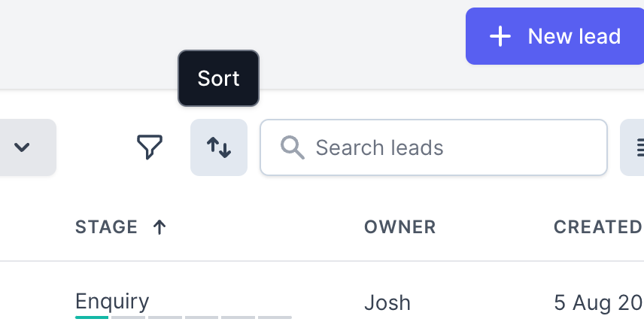Click the partially visible button right of search
This screenshot has height=325, width=644.
pos(633,147)
